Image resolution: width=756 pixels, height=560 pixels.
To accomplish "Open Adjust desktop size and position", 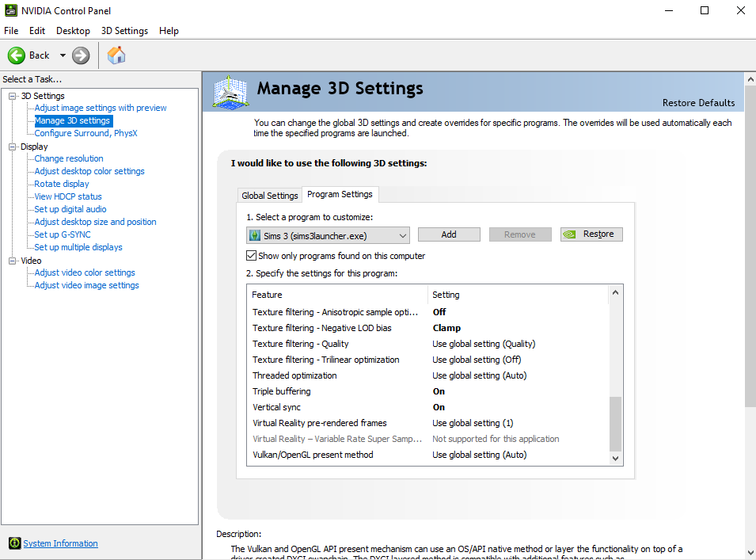I will 95,222.
